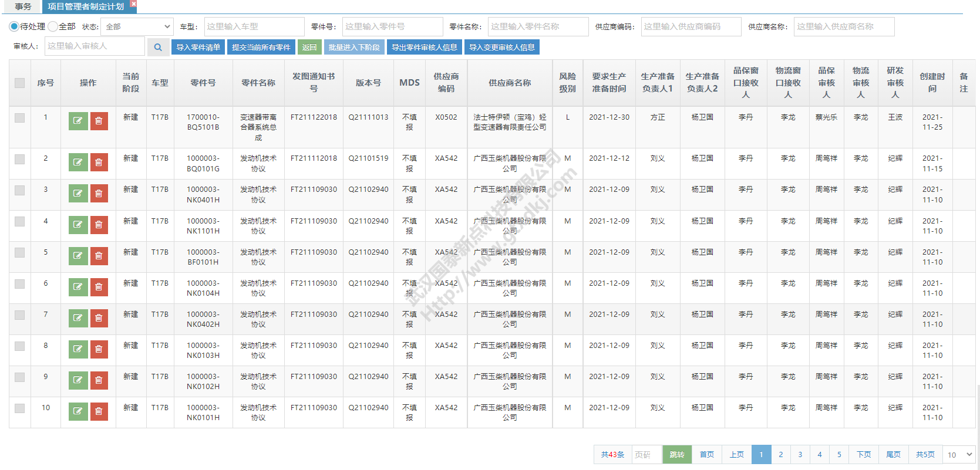Open the edit icon for row 7

coord(78,318)
